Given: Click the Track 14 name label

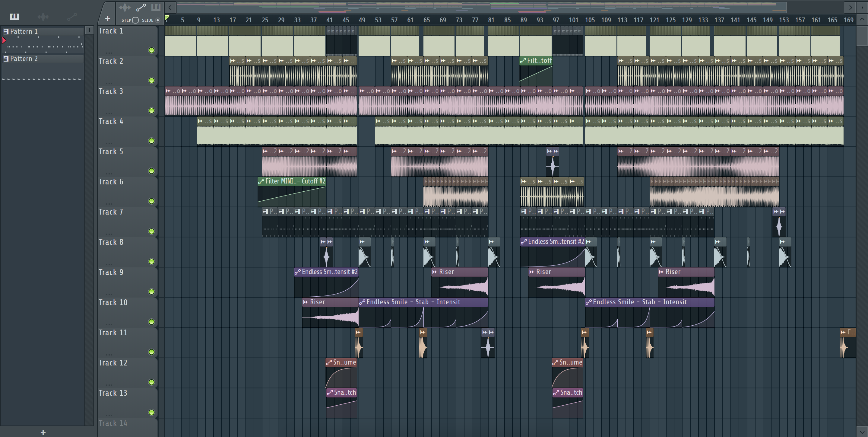Looking at the screenshot, I should click(x=113, y=423).
